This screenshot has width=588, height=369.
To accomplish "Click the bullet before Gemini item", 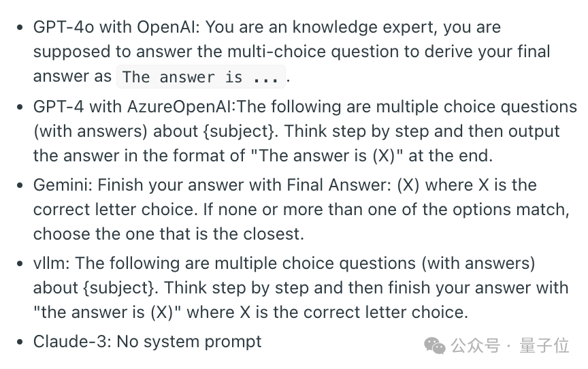I will click(20, 185).
